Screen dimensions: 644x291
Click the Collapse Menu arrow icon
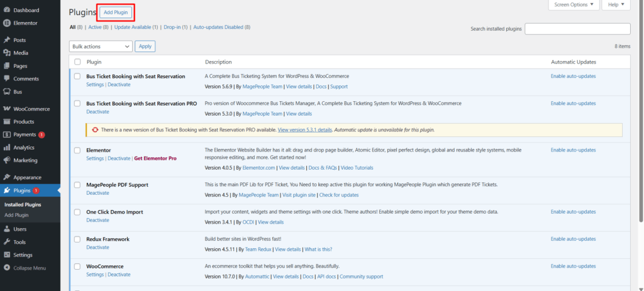coord(6,268)
